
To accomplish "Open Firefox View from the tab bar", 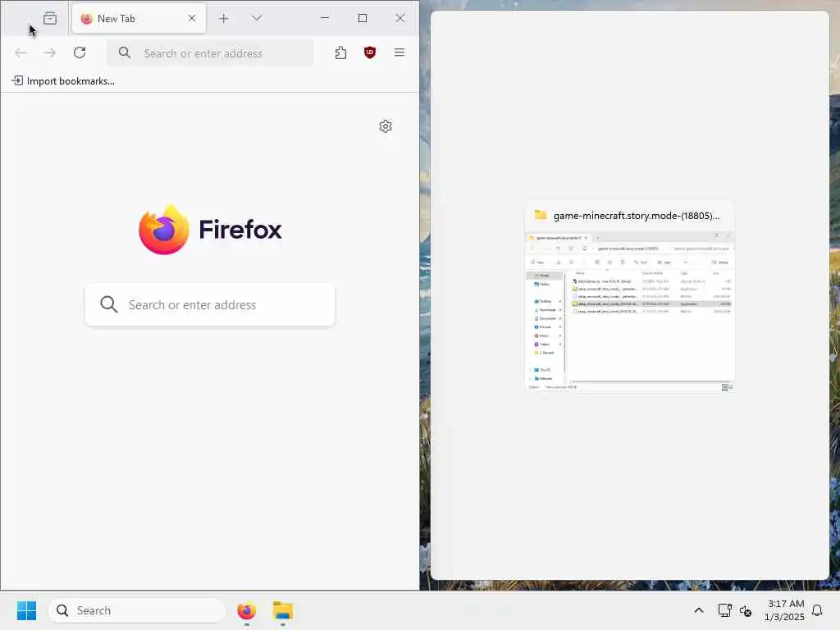I will click(50, 18).
